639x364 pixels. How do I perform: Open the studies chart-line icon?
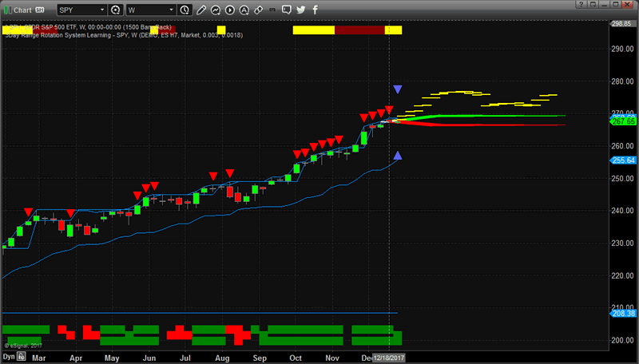[217, 10]
